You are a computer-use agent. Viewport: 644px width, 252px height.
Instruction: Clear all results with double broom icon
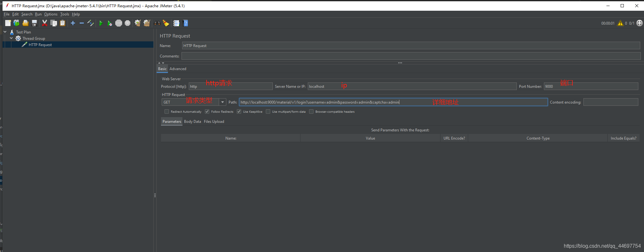147,23
